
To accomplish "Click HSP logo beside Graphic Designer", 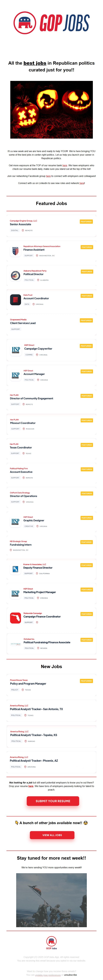I will [16, 521].
